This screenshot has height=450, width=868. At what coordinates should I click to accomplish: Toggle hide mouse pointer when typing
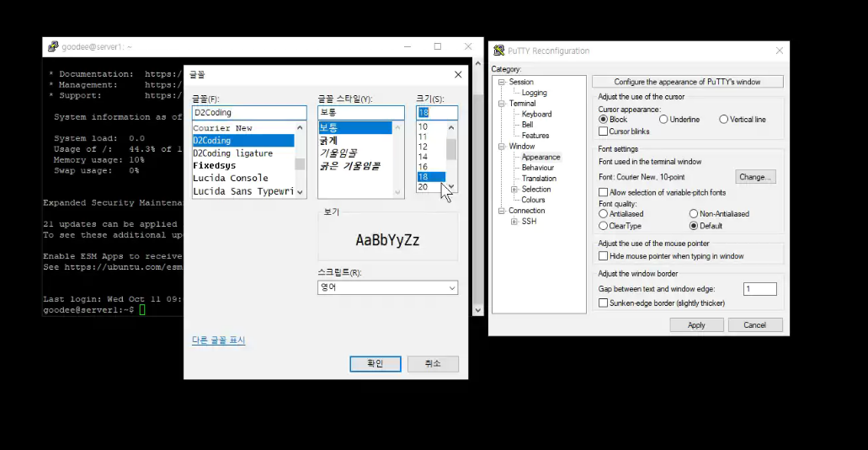[603, 256]
